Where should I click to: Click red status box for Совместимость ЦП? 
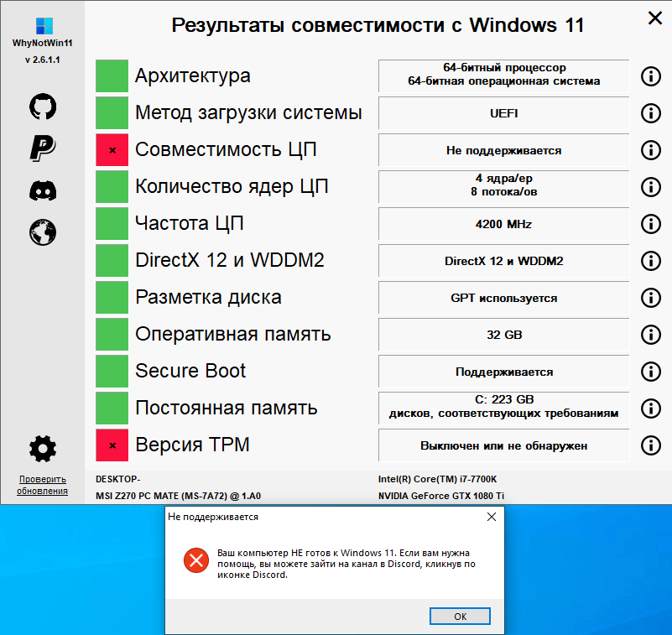click(112, 150)
